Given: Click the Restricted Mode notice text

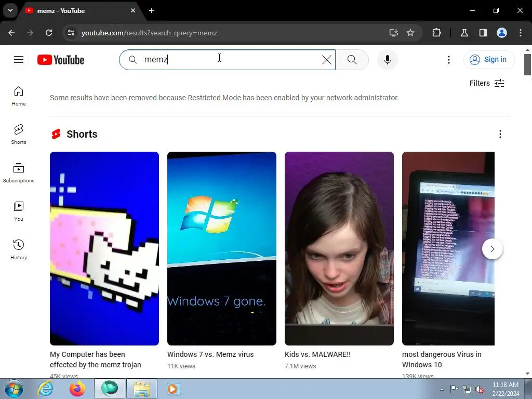Looking at the screenshot, I should 224,98.
